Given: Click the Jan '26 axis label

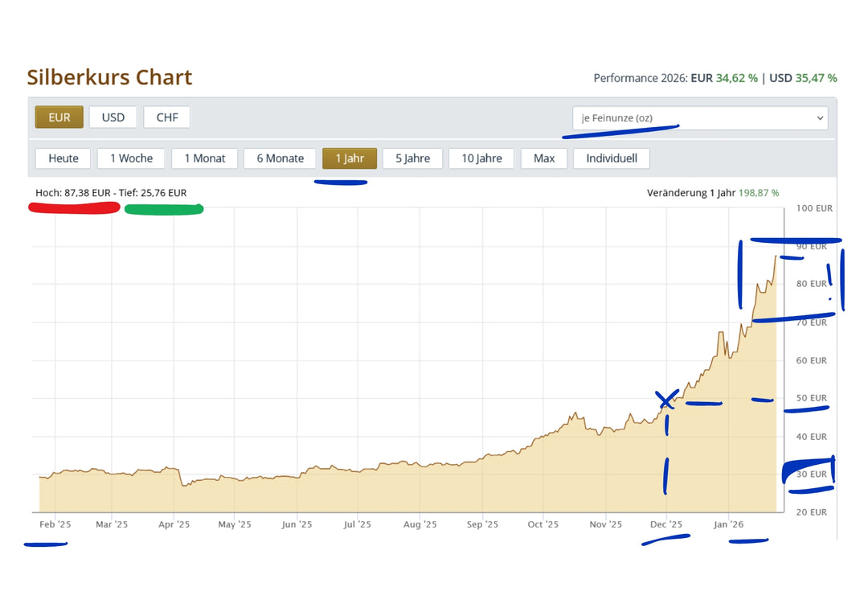Looking at the screenshot, I should (x=728, y=524).
